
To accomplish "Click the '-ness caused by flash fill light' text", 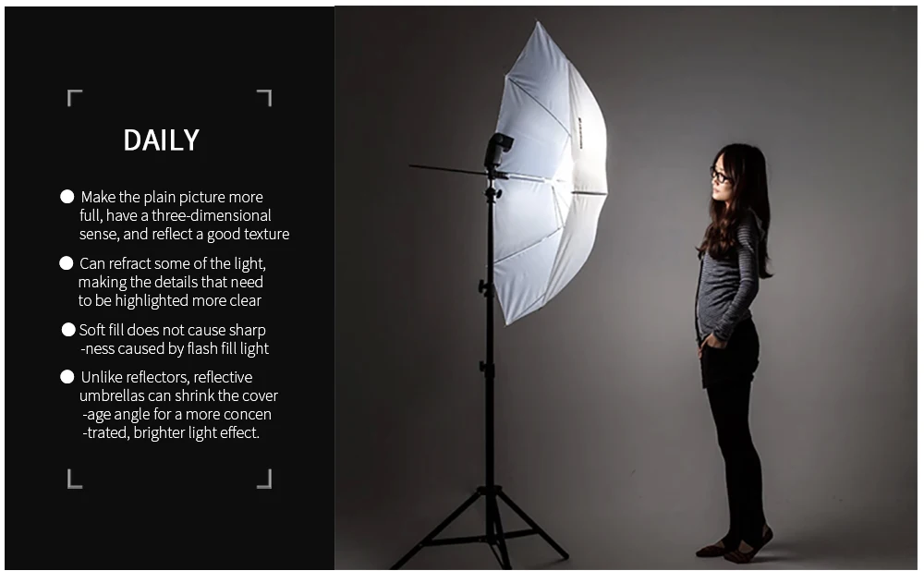I will pos(175,349).
